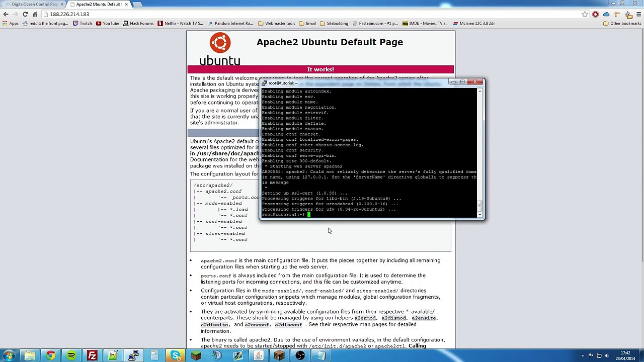Screen dimensions: 644x362
Task: Open the reddit front page bookmark
Action: tap(45, 23)
